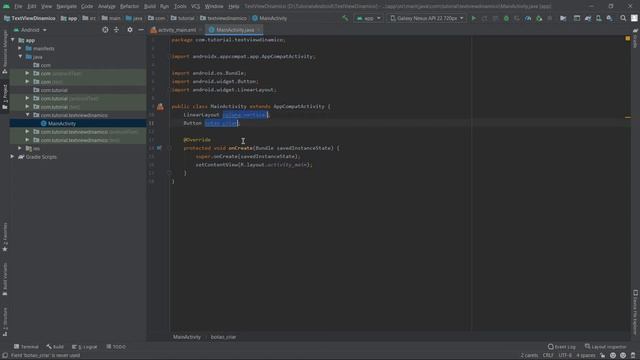Click MainActivity in bottom breadcrumb bar
Image resolution: width=640 pixels, height=360 pixels.
coord(187,337)
